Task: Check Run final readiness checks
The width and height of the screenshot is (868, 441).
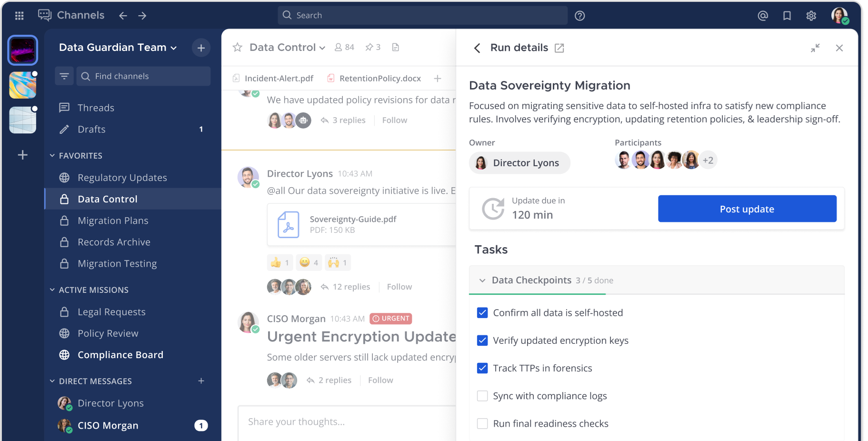Action: pos(482,423)
